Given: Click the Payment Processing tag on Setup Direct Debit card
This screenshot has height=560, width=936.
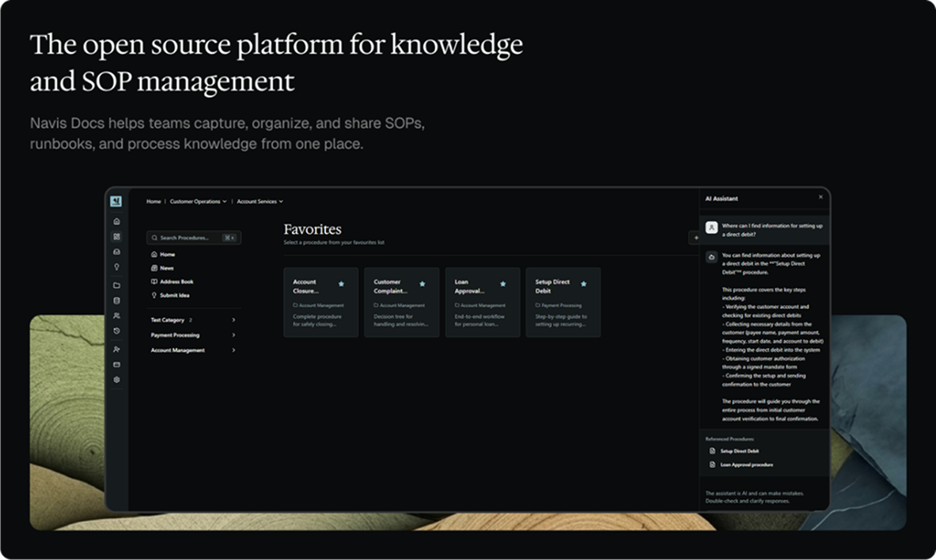Looking at the screenshot, I should tap(558, 305).
